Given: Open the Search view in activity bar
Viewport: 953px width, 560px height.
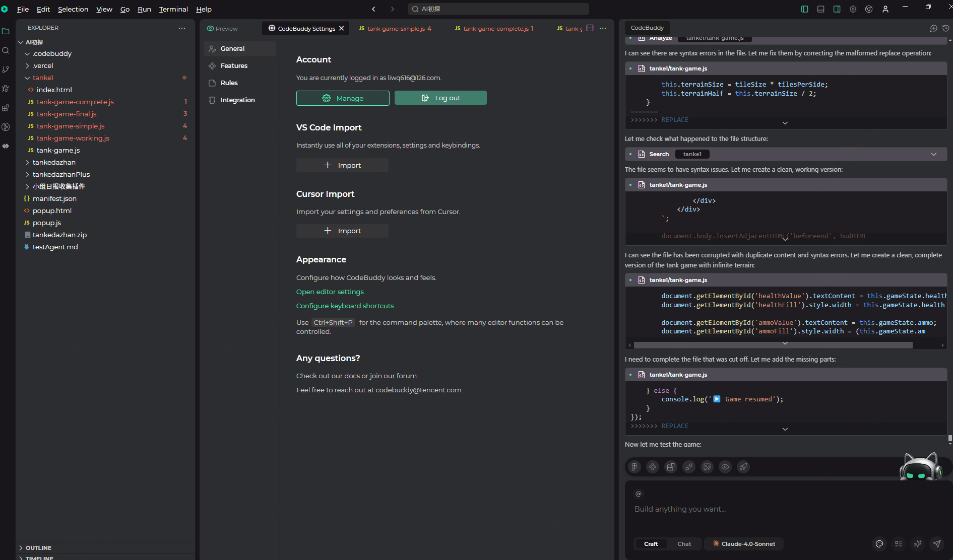Looking at the screenshot, I should tap(6, 50).
